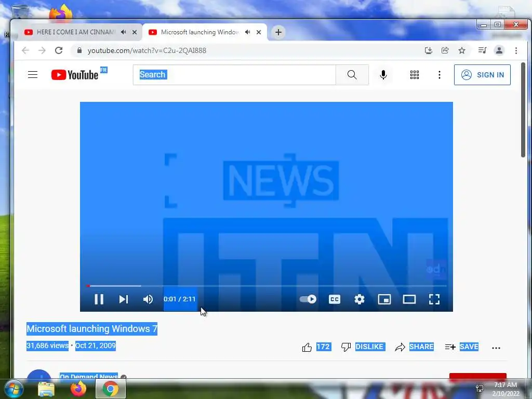Go forward in browser history
This screenshot has width=532, height=399.
coord(42,50)
